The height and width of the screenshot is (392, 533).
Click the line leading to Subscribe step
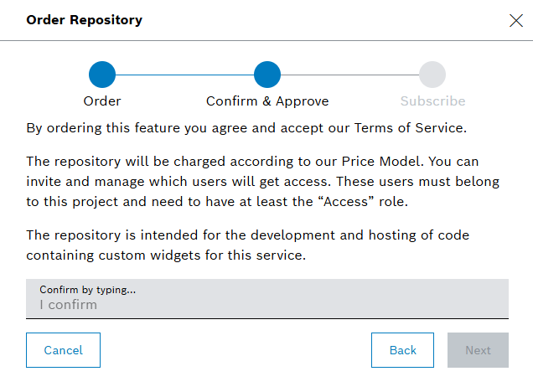pos(349,75)
